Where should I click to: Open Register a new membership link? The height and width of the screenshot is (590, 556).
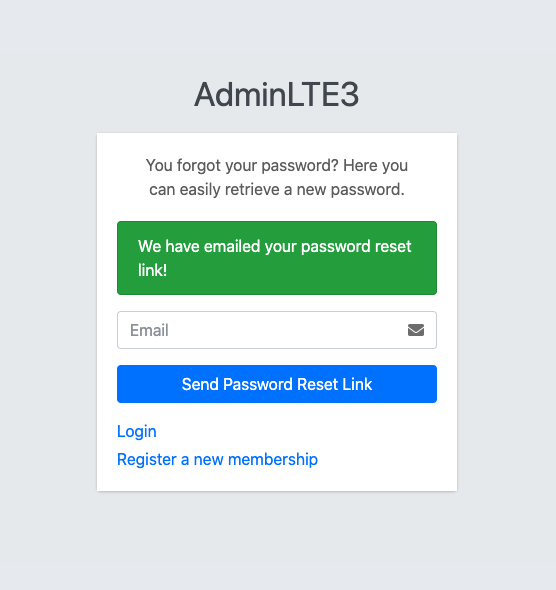coord(217,459)
